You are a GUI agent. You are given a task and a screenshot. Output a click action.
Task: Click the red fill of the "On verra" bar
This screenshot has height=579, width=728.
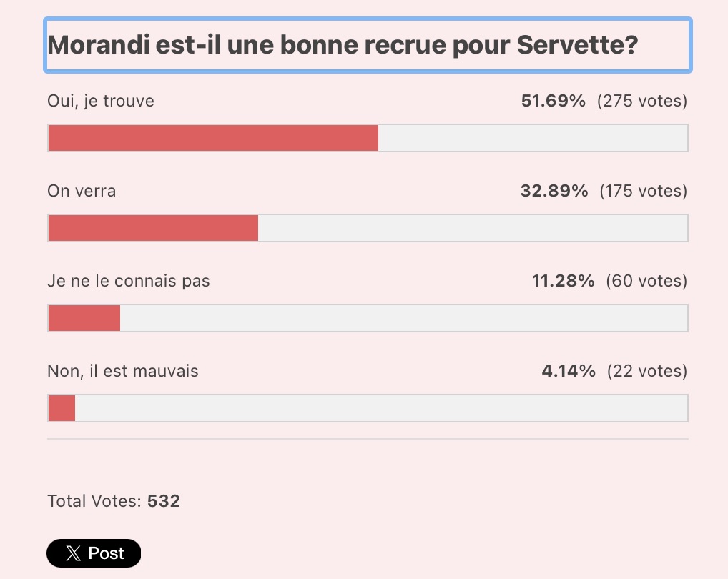point(153,228)
